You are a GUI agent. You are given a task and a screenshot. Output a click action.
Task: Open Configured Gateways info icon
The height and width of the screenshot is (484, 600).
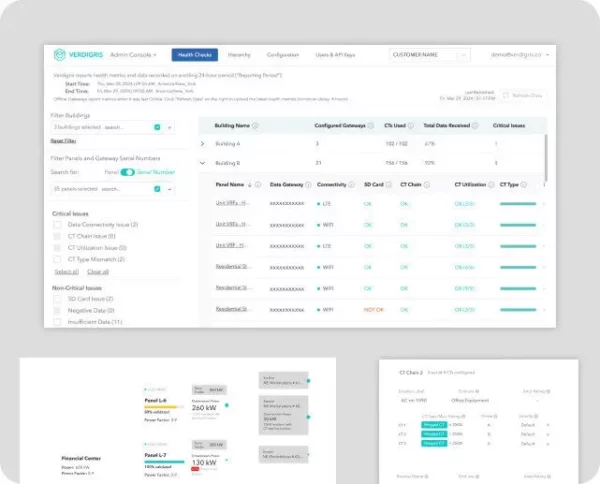[370, 125]
